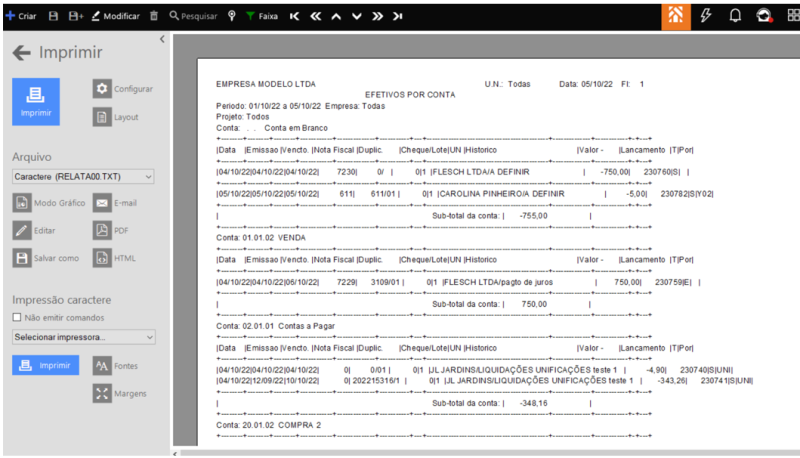Export report as HTML
The width and height of the screenshot is (800, 458).
pos(114,258)
